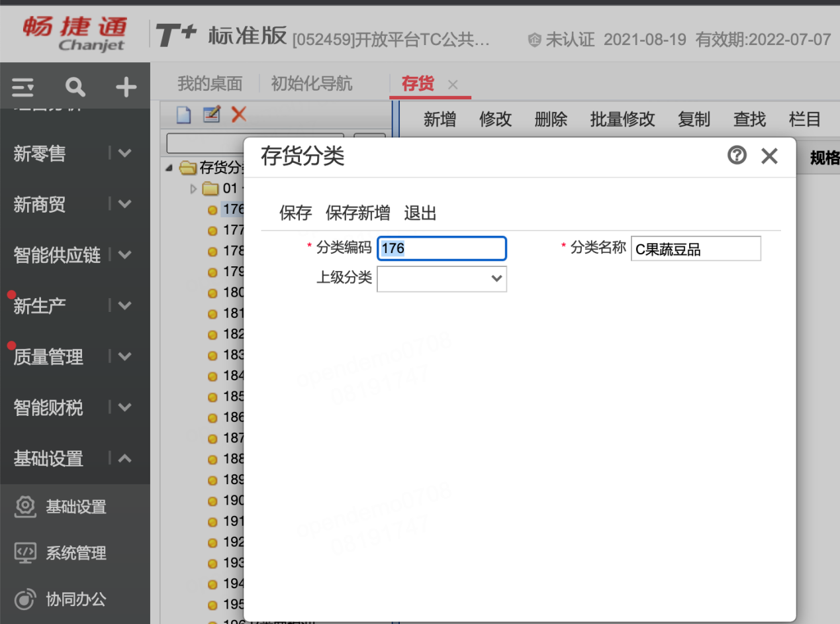The image size is (840, 624).
Task: Click 新增 in the toolbar
Action: [440, 119]
